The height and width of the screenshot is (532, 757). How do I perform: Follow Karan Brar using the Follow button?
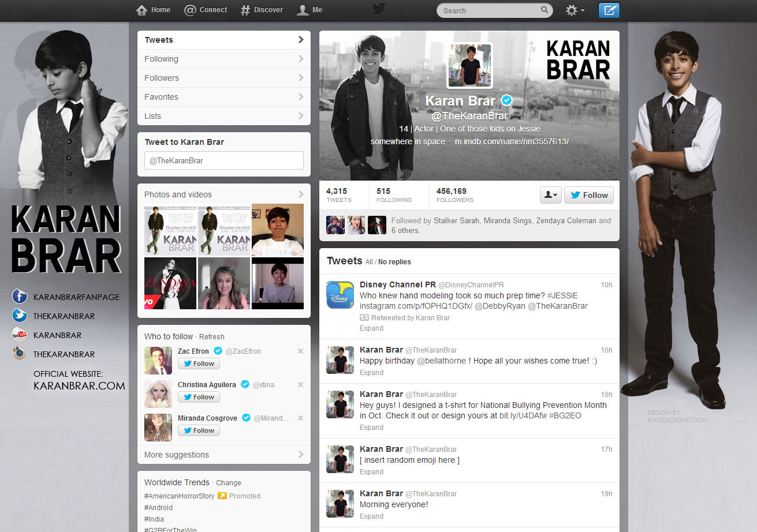click(588, 195)
